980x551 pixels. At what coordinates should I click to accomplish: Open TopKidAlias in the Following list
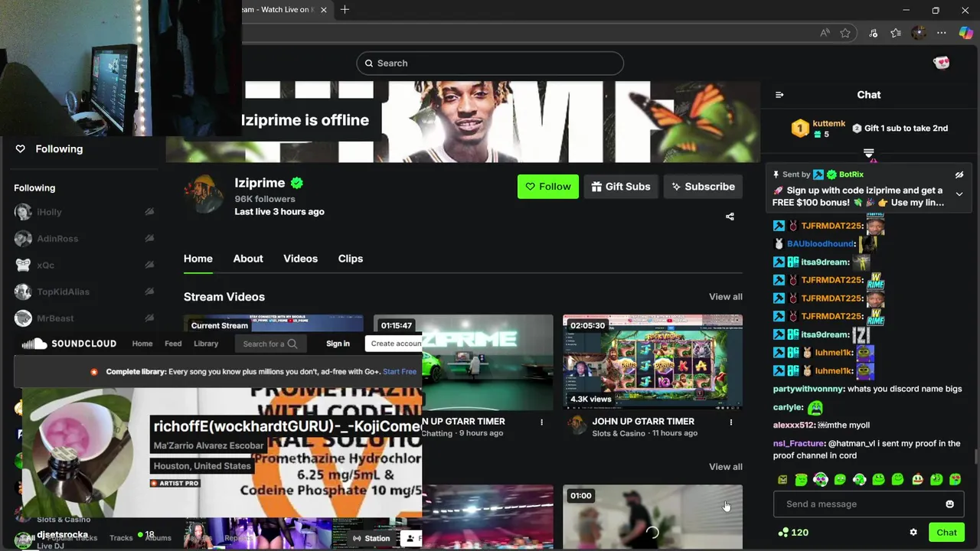pyautogui.click(x=63, y=292)
